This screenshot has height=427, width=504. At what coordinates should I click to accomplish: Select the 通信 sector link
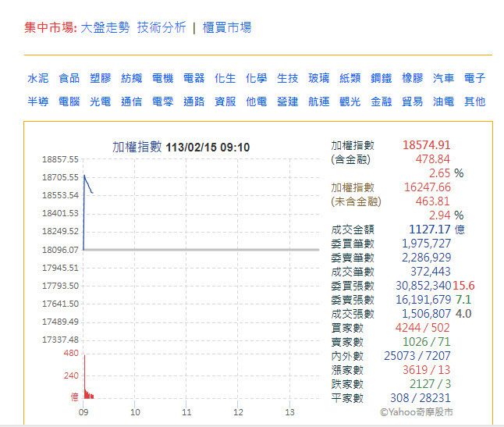coord(132,101)
